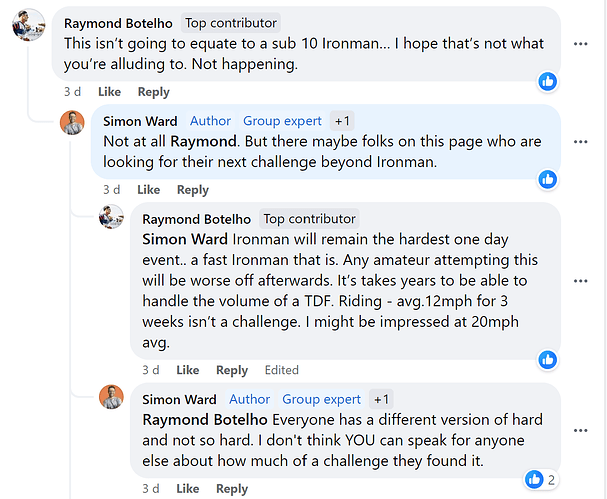The width and height of the screenshot is (607, 499).
Task: Open Simon Ward's avatar on first reply
Action: [72, 123]
